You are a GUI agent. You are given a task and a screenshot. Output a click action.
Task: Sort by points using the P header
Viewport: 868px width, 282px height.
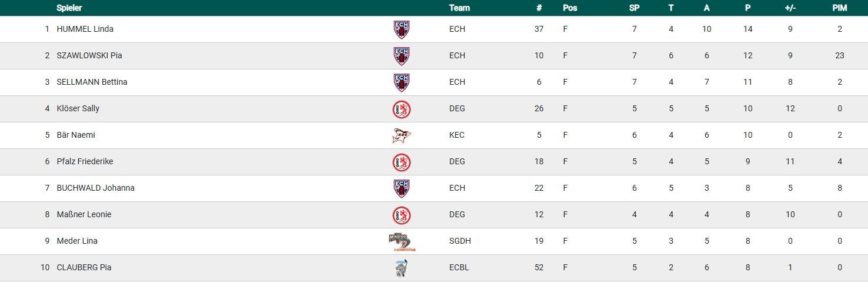[747, 8]
